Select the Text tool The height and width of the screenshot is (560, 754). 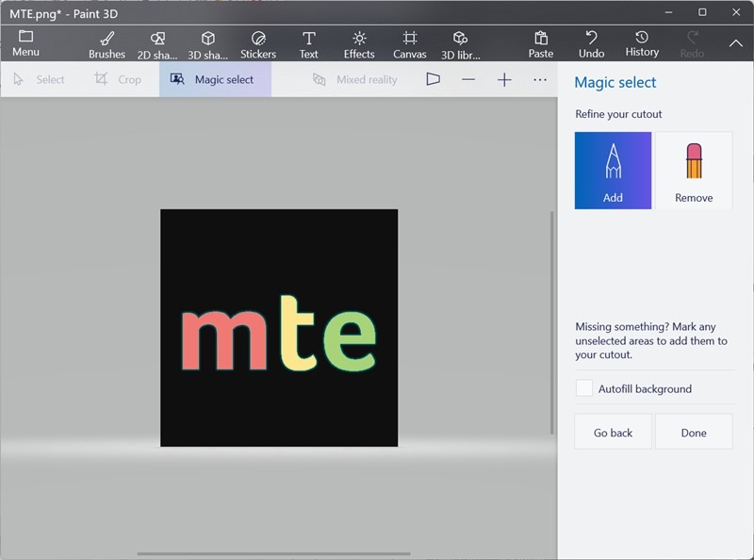coord(308,43)
